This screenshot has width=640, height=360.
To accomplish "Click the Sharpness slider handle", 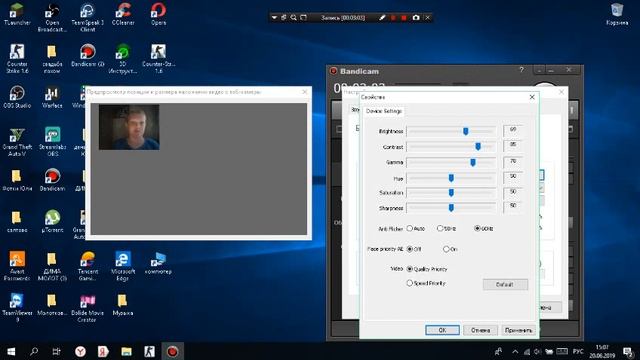I will click(x=451, y=208).
